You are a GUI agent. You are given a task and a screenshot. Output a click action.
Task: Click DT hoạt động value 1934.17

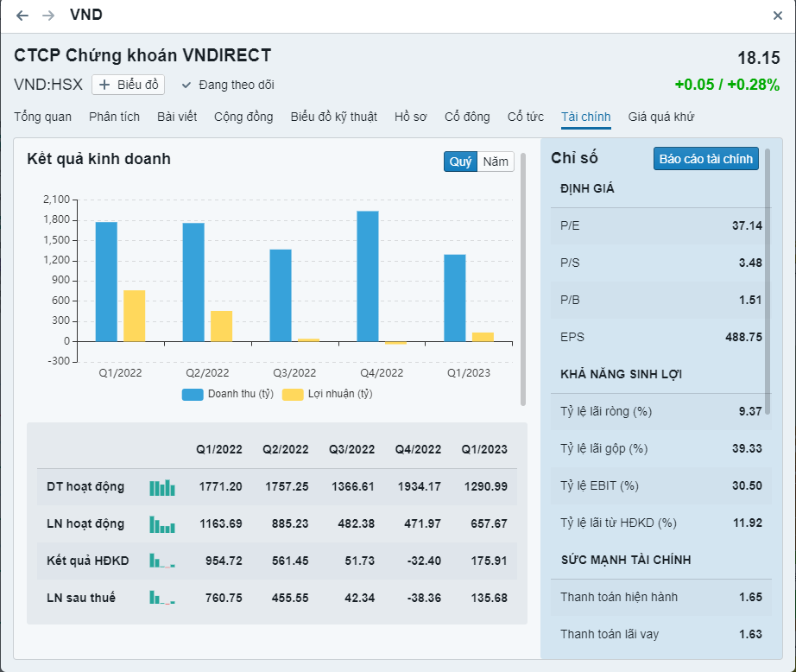click(420, 486)
